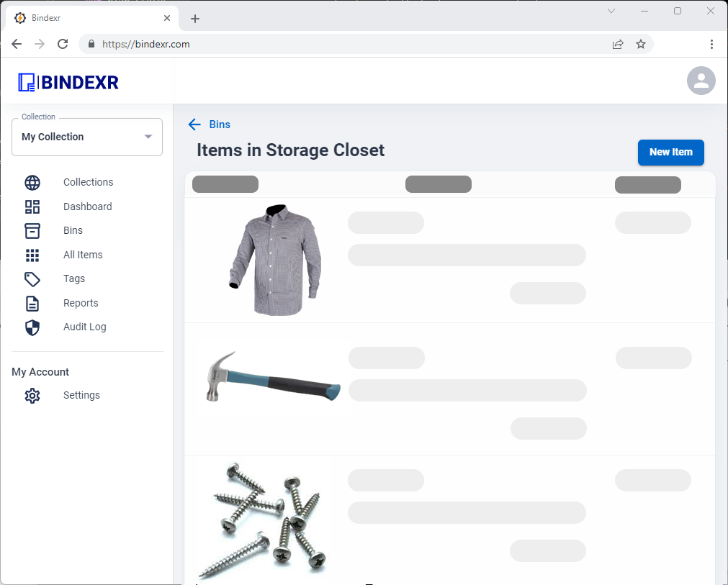This screenshot has height=585, width=728.
Task: Open the Settings gear icon
Action: pos(32,396)
